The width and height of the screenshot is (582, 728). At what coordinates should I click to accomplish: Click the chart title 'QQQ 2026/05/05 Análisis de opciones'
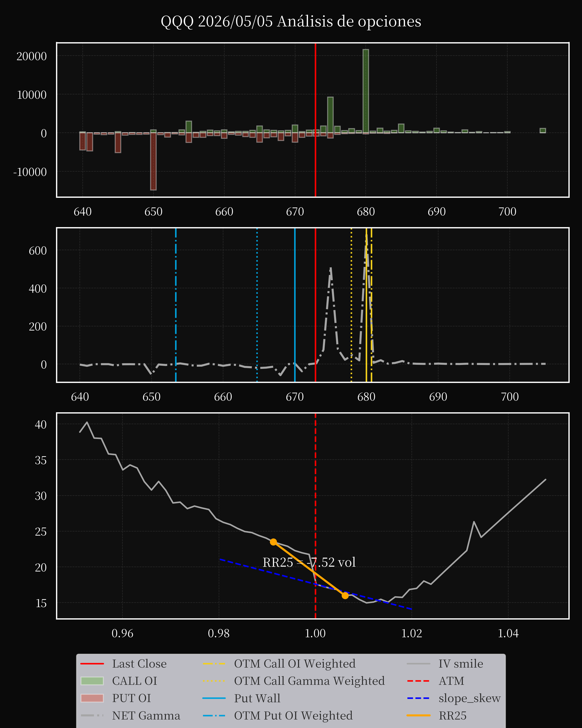pos(291,21)
